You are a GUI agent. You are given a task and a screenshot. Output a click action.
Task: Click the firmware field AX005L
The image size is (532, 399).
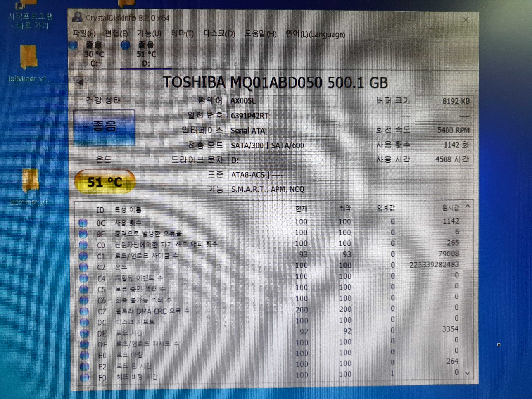pyautogui.click(x=282, y=101)
